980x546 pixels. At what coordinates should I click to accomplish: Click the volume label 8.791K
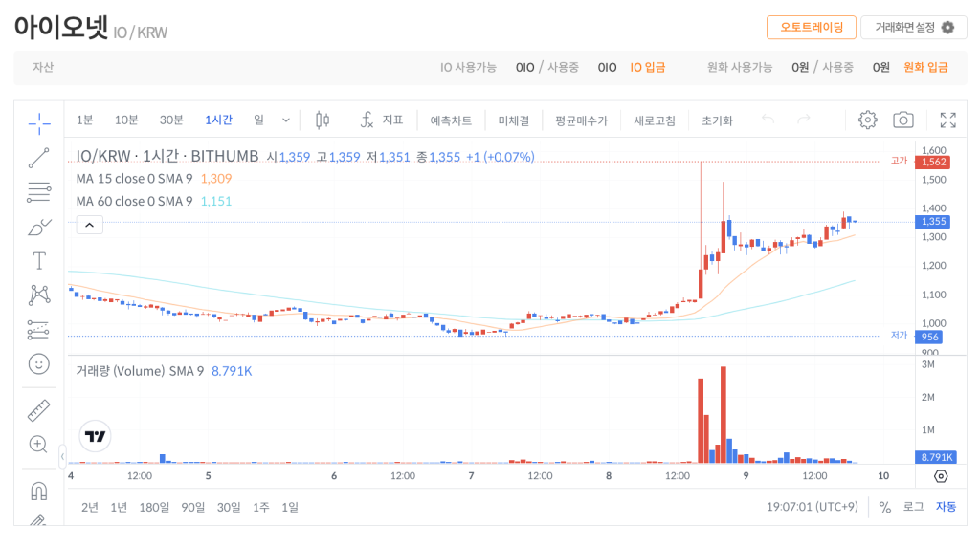[x=937, y=457]
